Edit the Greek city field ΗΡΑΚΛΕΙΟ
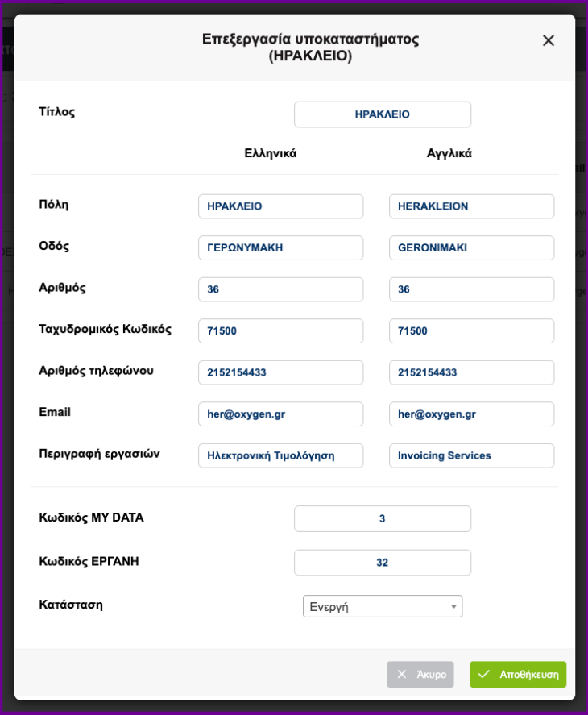This screenshot has height=715, width=588. [280, 206]
